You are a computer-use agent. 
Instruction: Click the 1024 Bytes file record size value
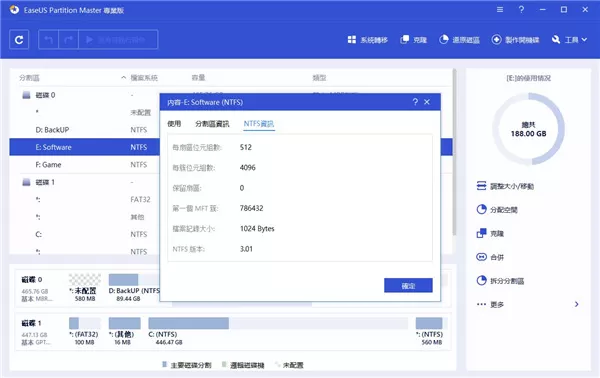[x=257, y=228]
